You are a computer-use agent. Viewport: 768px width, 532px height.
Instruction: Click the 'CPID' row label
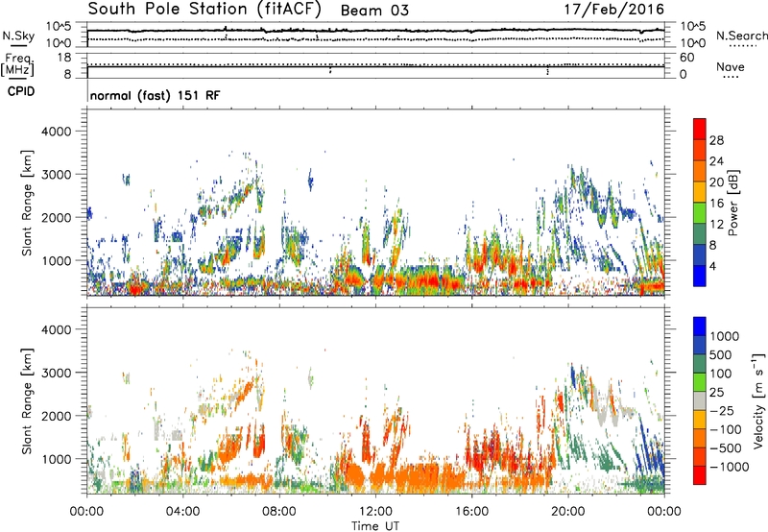21,91
